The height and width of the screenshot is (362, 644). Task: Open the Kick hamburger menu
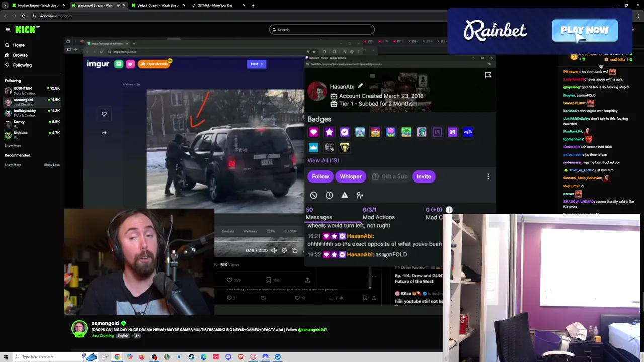[x=8, y=30]
